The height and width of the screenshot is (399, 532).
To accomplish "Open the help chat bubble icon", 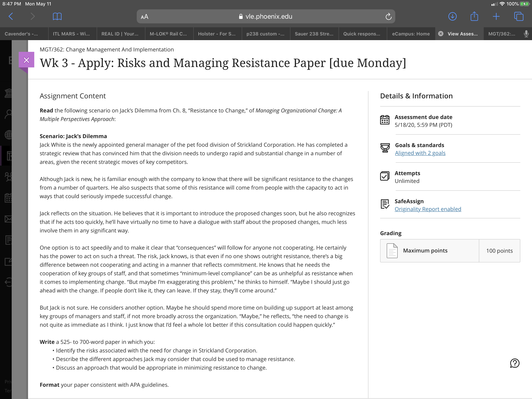I will tap(515, 363).
